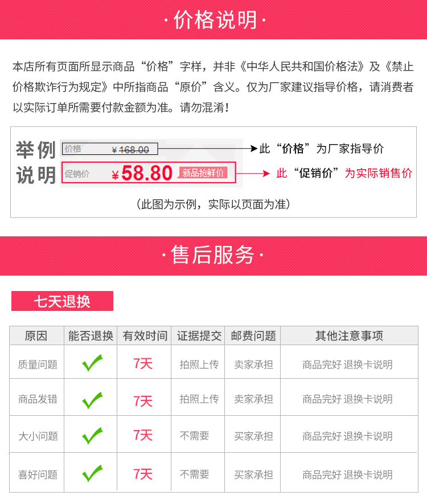Select the 七天退换 pink label

[62, 301]
